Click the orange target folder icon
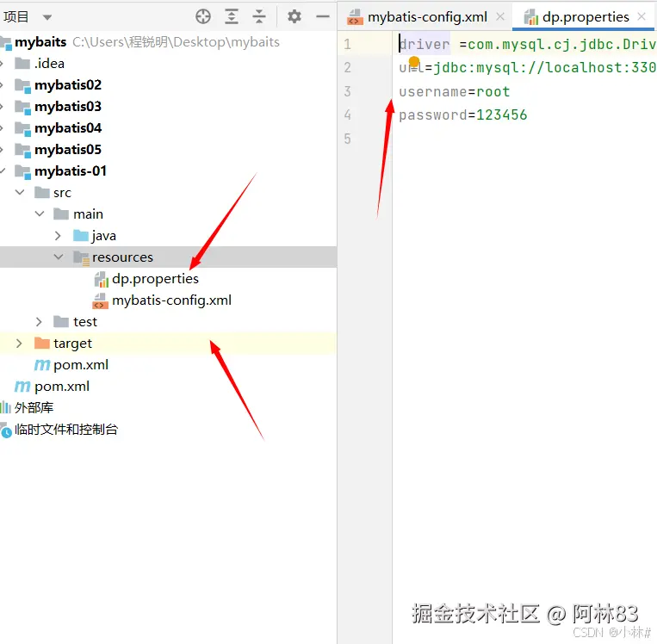 42,344
